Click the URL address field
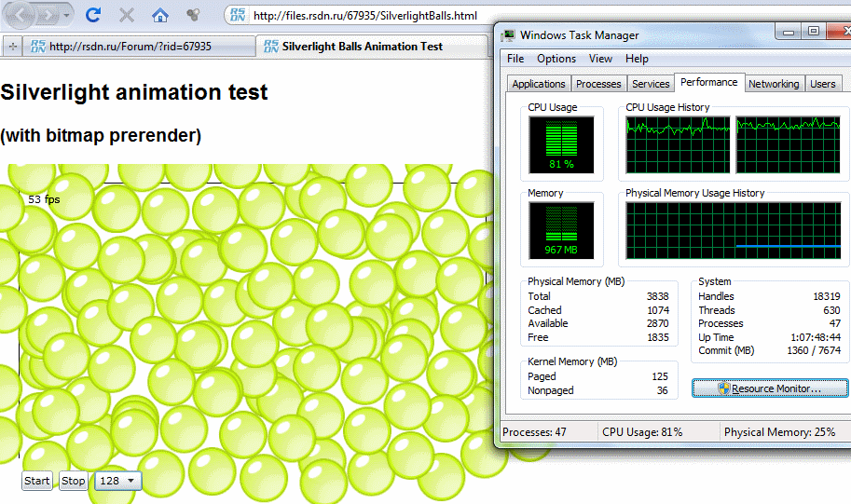 pos(373,15)
